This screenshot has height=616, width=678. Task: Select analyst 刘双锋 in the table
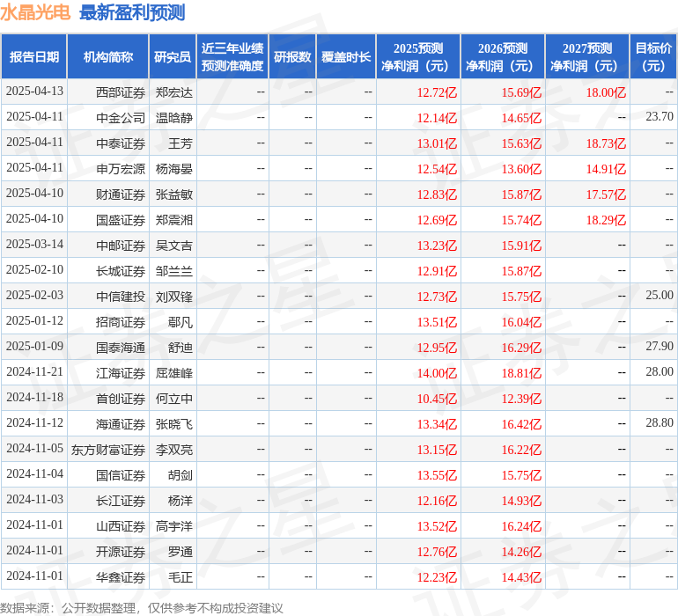(x=173, y=296)
